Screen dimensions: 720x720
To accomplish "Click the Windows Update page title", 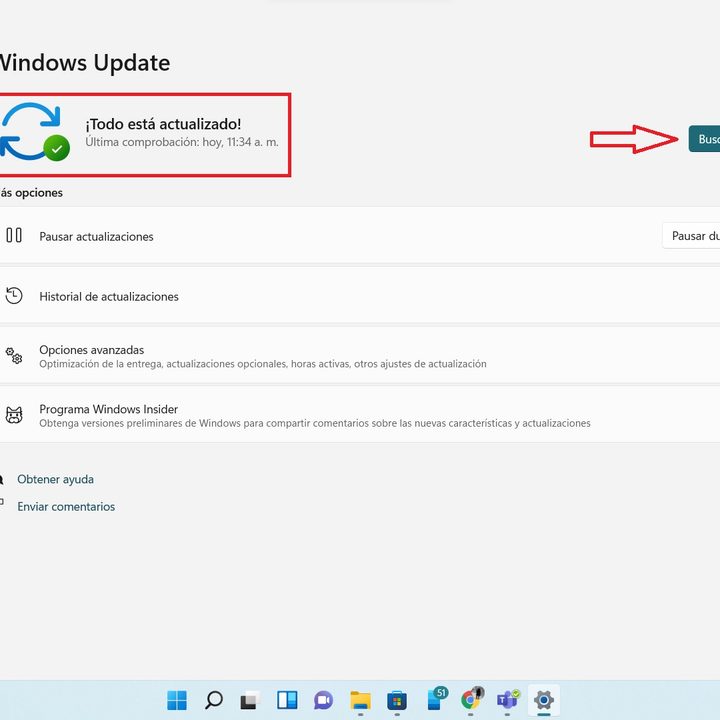I will (x=85, y=62).
